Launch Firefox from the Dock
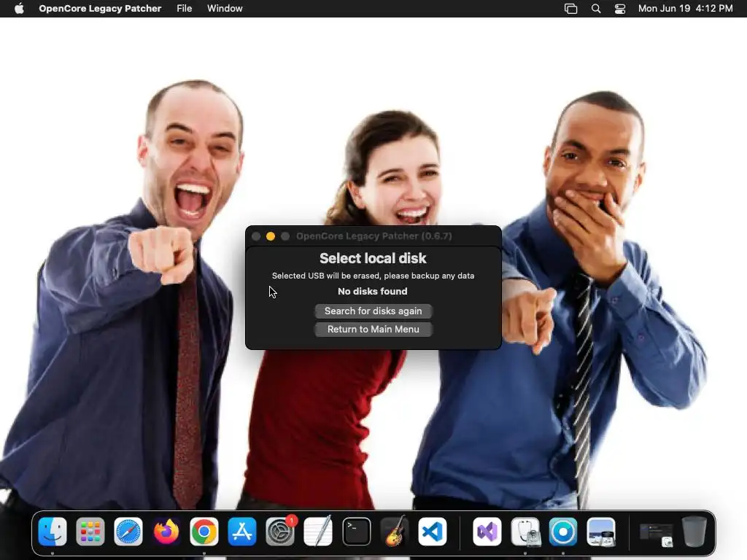Viewport: 747px width, 560px height. pyautogui.click(x=166, y=532)
